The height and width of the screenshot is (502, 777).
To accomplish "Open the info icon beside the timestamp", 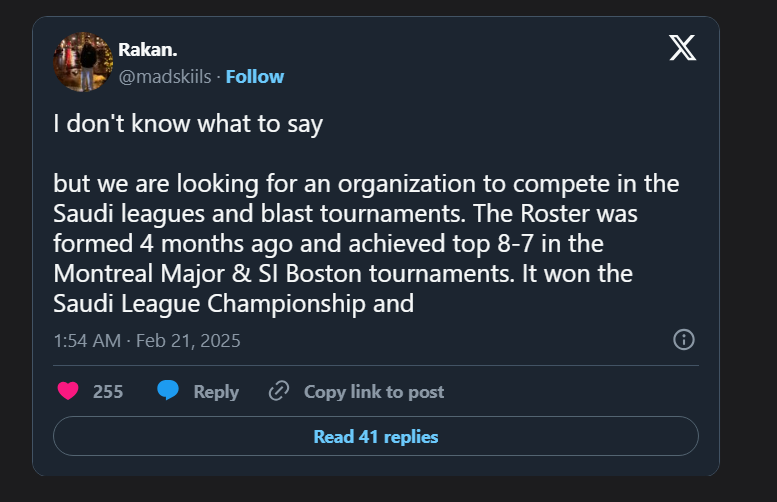I will point(684,340).
